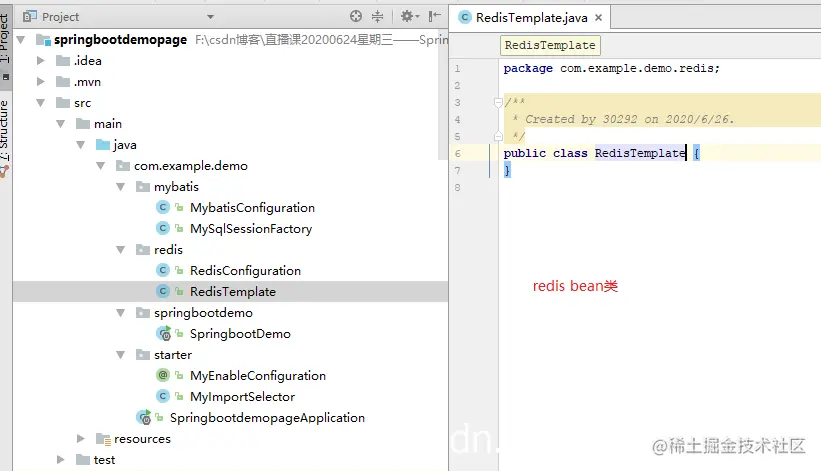Collapse the src folder
821x471 pixels.
click(41, 103)
